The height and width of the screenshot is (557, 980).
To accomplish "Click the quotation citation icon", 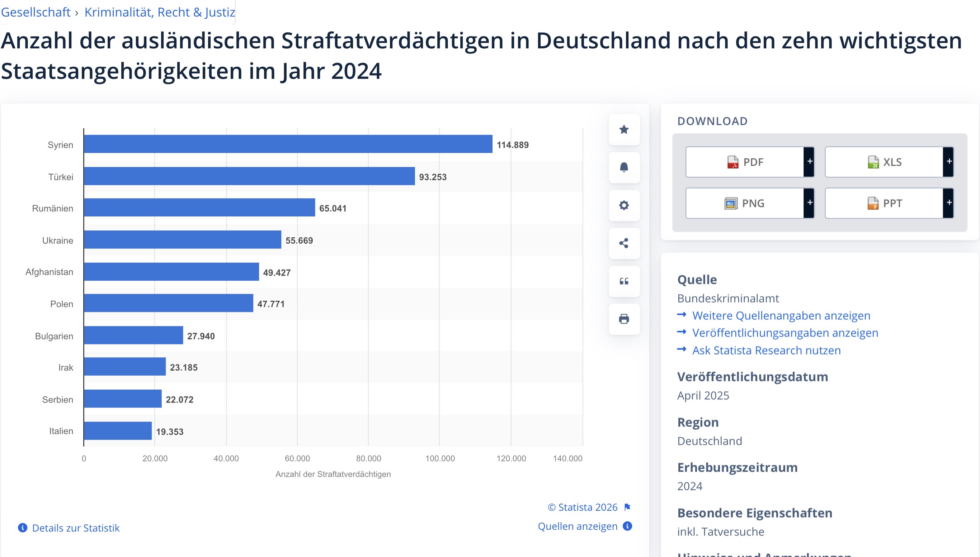I will point(624,281).
